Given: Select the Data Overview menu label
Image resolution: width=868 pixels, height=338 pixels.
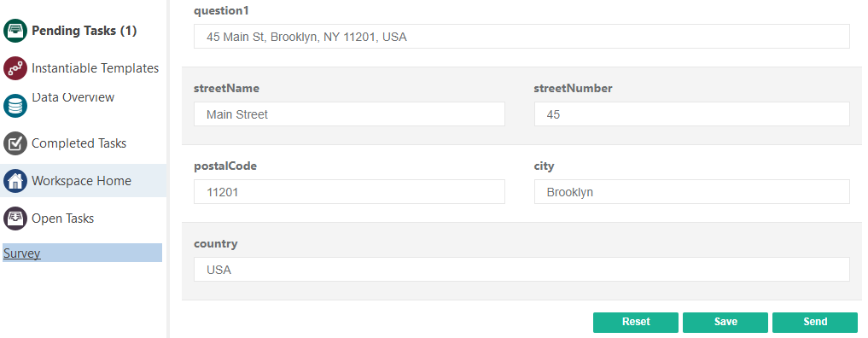Looking at the screenshot, I should [73, 97].
